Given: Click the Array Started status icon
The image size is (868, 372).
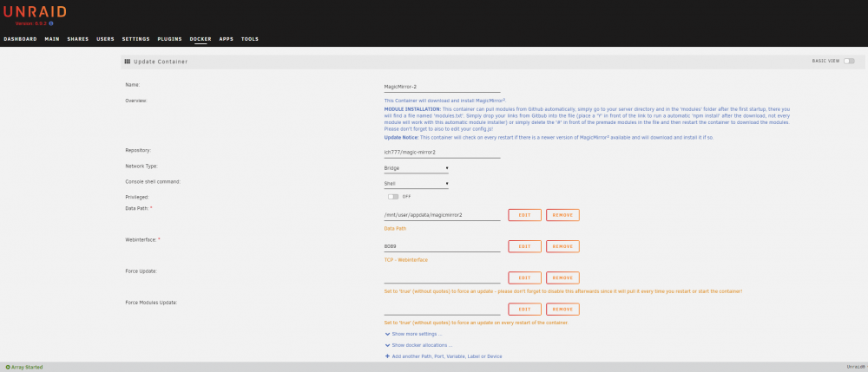Looking at the screenshot, I should point(8,367).
